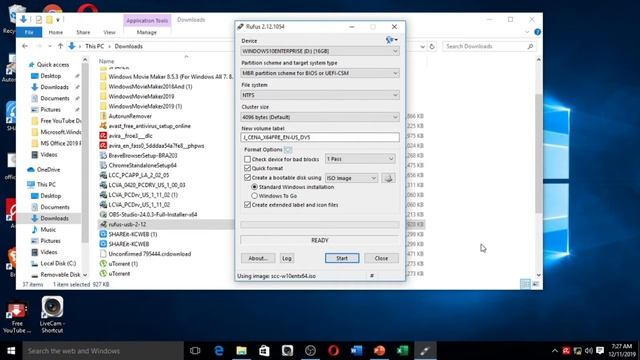Open File system NTFS dropdown
Viewport: 640px width, 360px height.
click(320, 95)
